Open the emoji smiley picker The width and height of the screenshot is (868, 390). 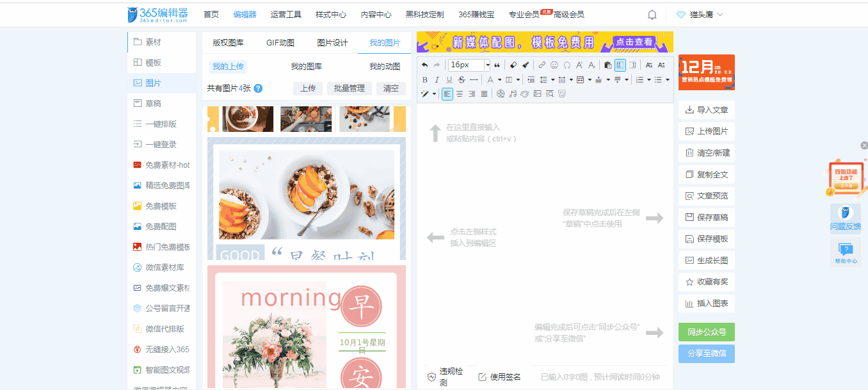(x=554, y=65)
